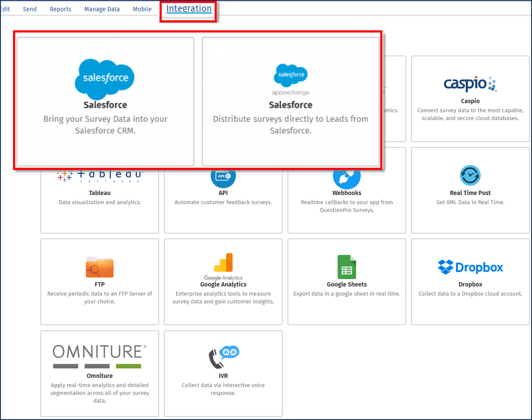Select the Google Analytics title
The width and height of the screenshot is (532, 420).
click(223, 284)
